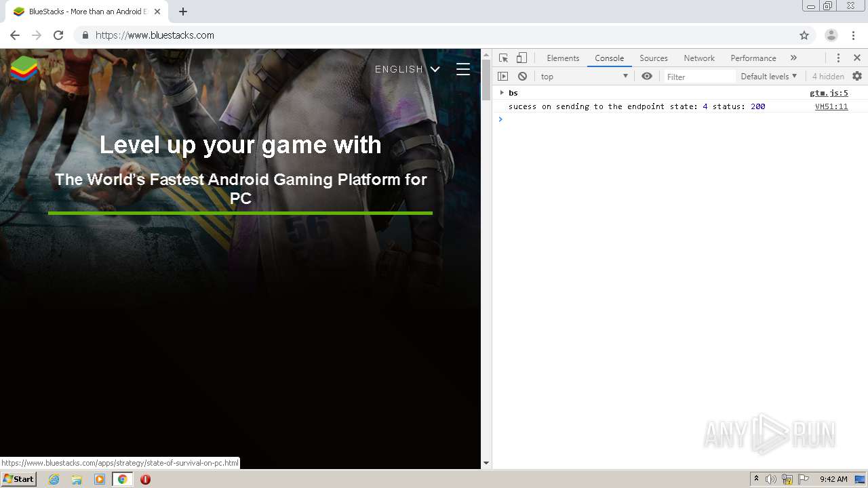
Task: View site security lock info
Action: 85,35
